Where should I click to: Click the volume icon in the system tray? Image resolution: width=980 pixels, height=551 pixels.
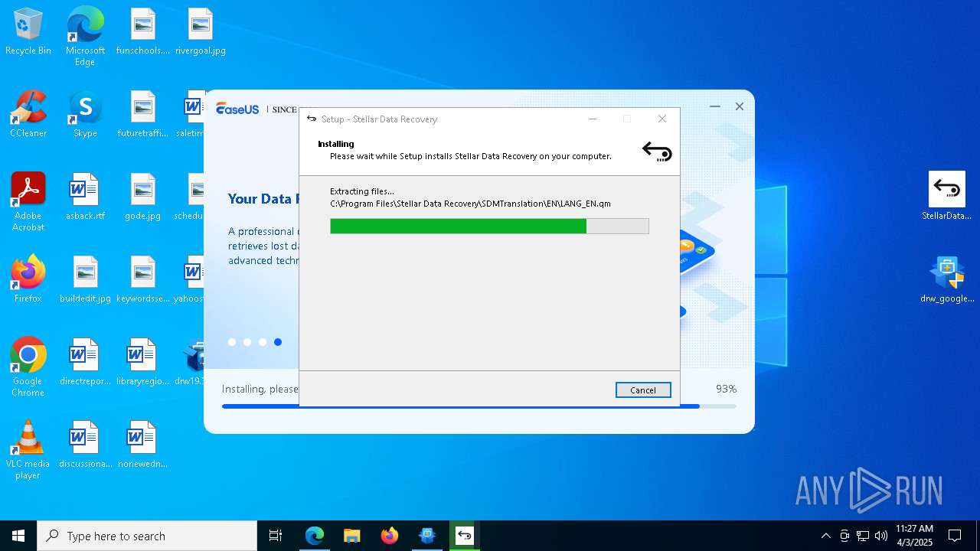pyautogui.click(x=881, y=536)
